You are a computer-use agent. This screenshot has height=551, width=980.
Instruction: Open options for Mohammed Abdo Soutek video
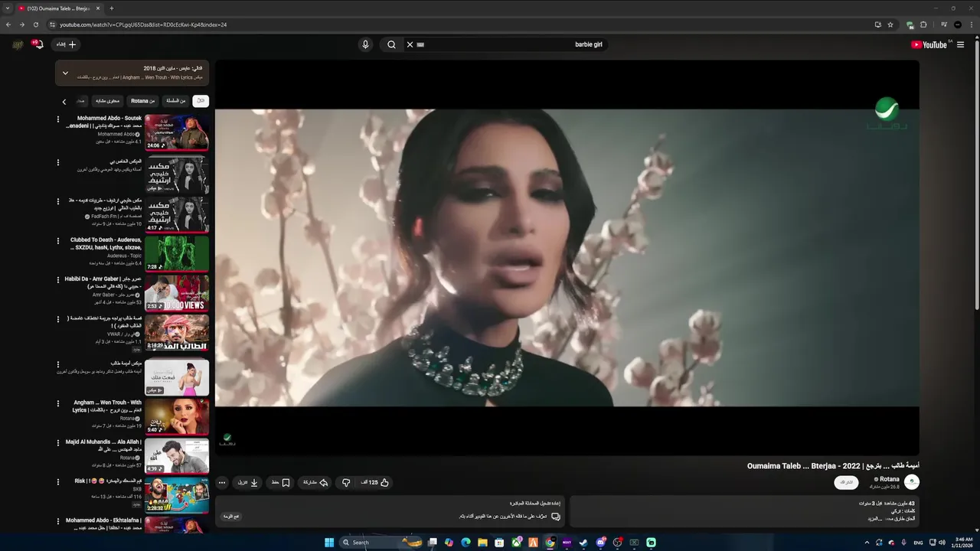tap(58, 119)
